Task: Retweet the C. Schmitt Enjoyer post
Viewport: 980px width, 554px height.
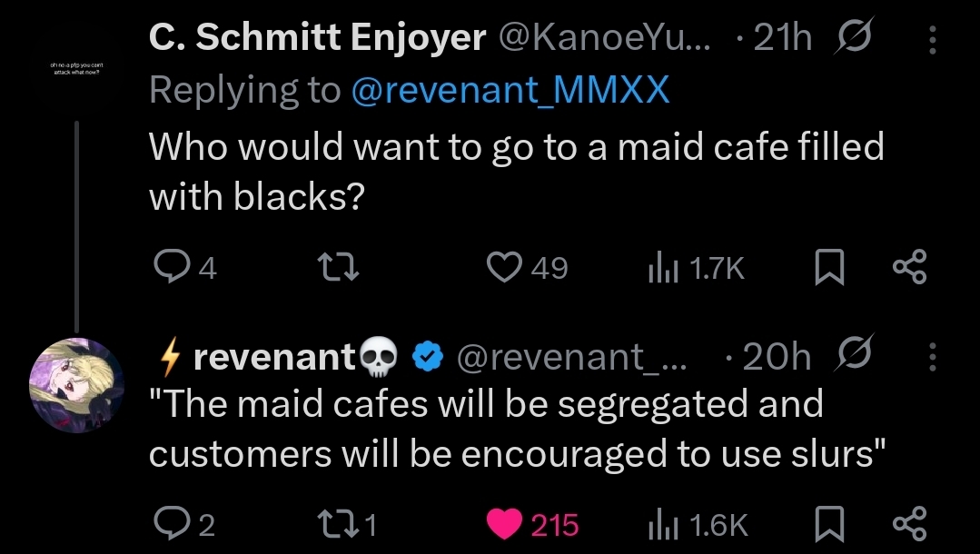Action: (338, 268)
